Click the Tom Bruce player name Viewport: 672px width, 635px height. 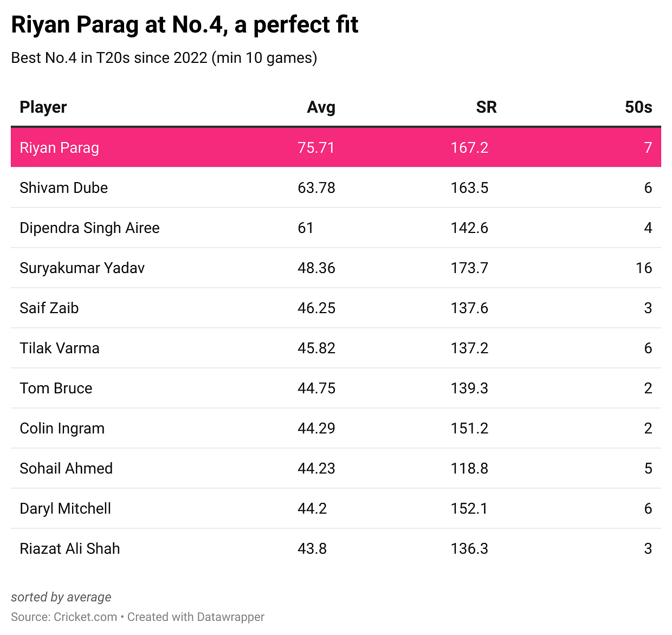(56, 388)
